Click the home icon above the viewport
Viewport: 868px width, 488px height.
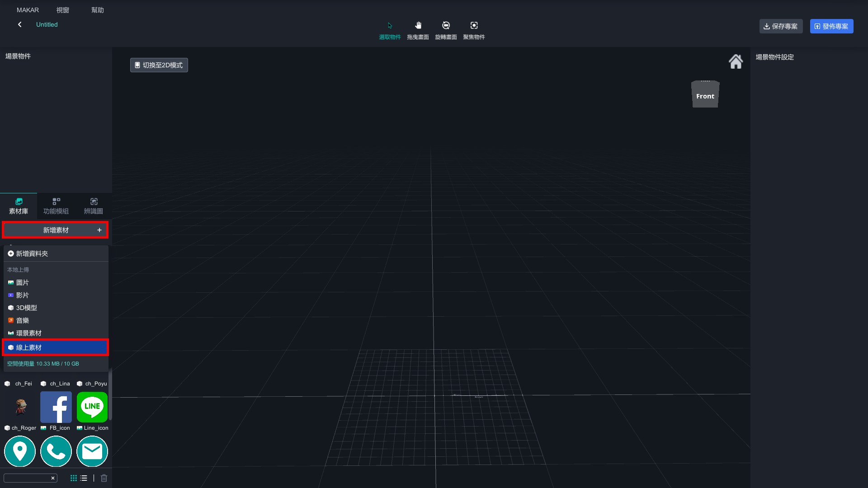coord(736,61)
